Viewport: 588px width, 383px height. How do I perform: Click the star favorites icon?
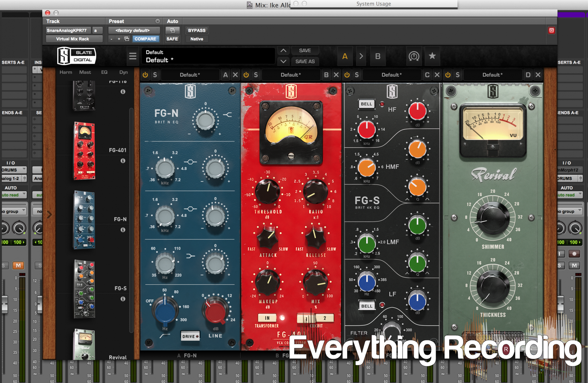[x=432, y=56]
